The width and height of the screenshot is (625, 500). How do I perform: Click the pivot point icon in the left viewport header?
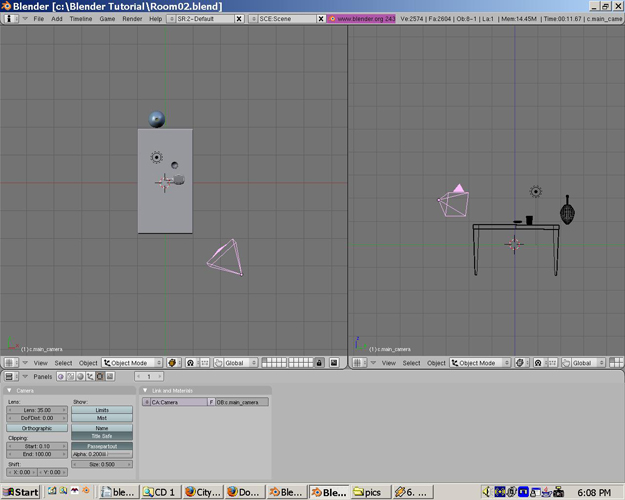[191, 363]
